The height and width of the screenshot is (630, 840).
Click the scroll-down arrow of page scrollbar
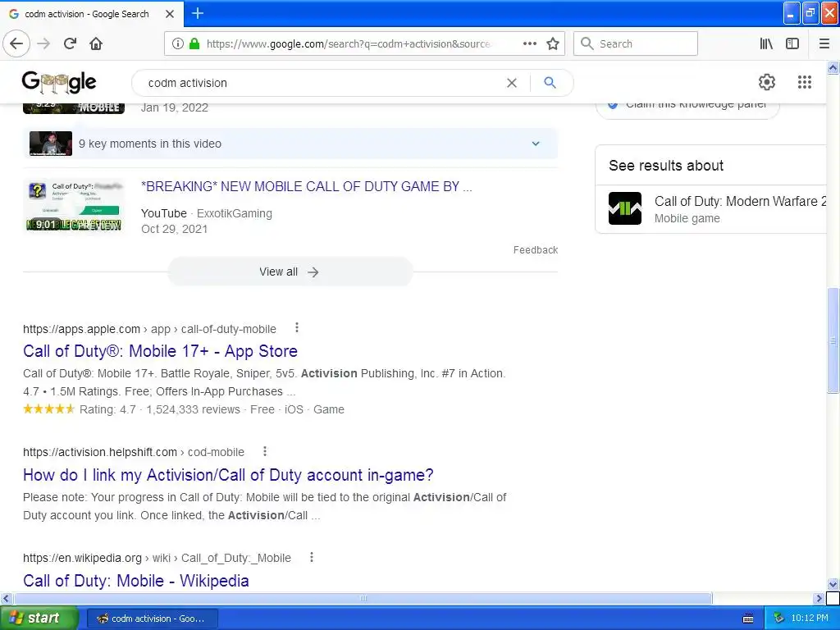pos(833,584)
